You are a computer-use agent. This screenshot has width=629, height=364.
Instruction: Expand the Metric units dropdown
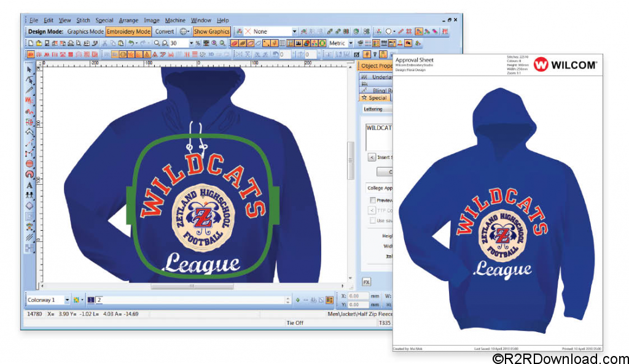[351, 44]
